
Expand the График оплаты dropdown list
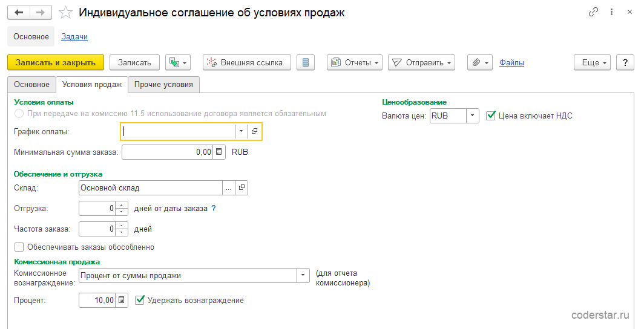(241, 131)
